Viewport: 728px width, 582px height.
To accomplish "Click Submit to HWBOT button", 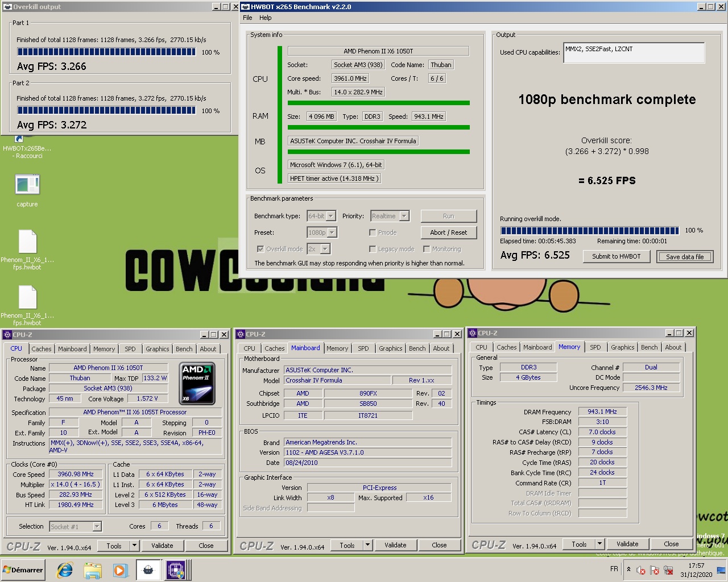I will click(617, 256).
